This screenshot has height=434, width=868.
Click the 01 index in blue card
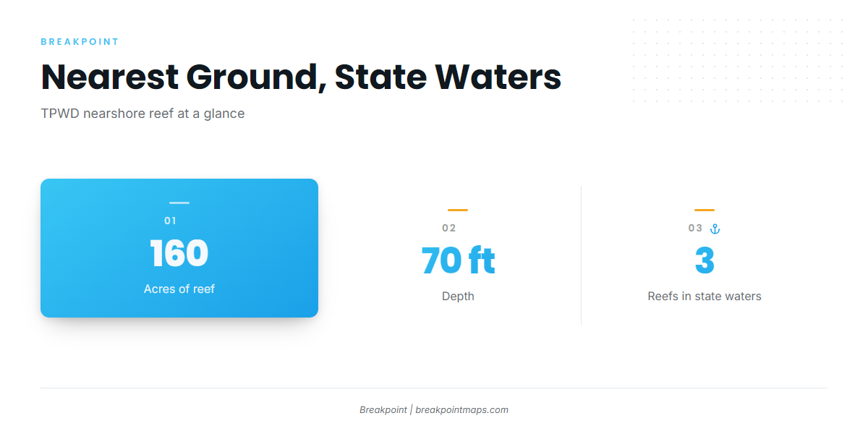[x=171, y=221]
